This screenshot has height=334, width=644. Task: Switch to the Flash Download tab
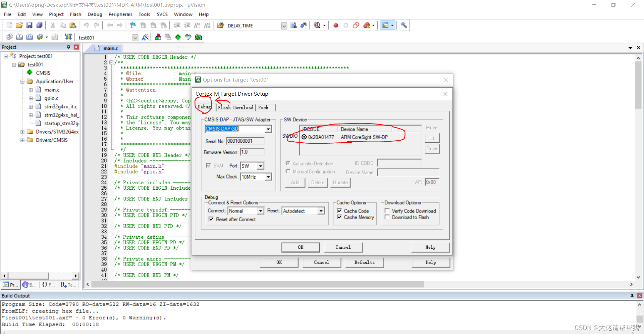tap(235, 107)
